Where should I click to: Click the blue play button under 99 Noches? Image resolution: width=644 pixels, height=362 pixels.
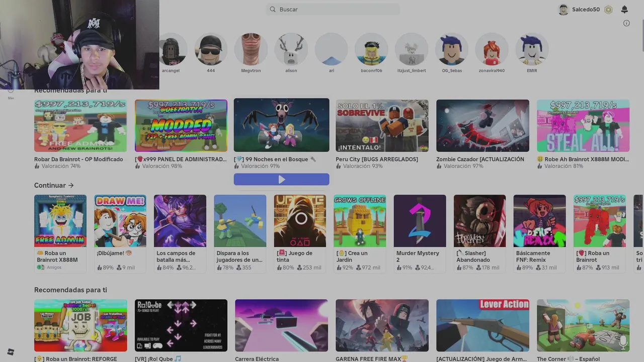(x=282, y=179)
